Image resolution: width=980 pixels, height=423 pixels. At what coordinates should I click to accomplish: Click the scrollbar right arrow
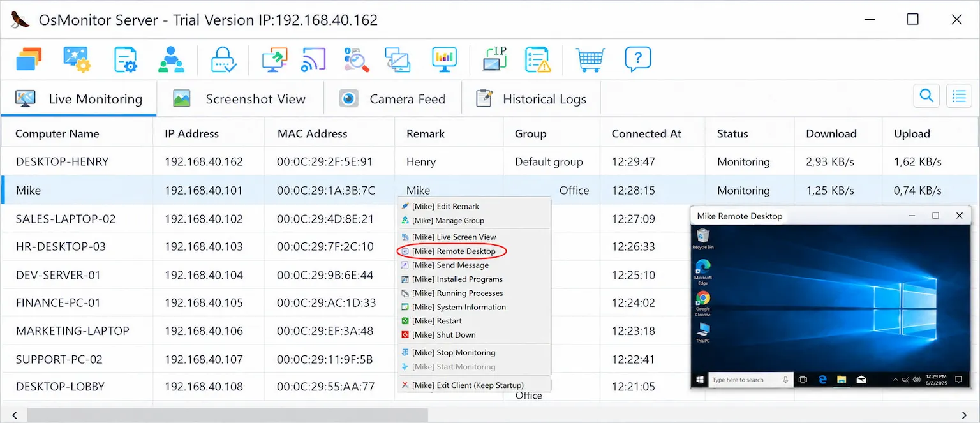point(965,415)
